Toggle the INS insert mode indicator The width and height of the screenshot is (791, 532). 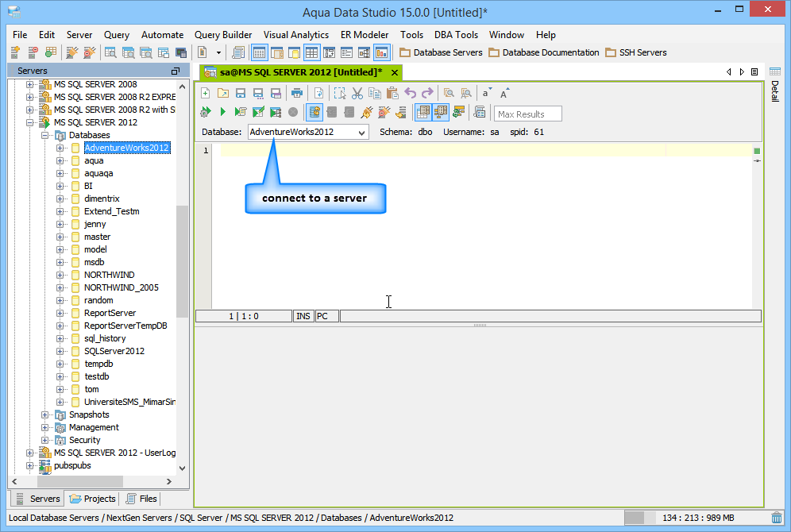pos(303,316)
